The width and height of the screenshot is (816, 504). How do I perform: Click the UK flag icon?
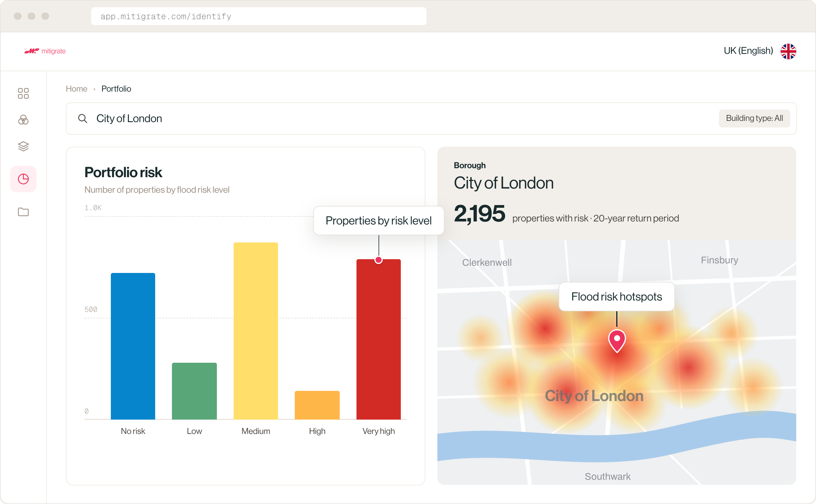coord(788,51)
